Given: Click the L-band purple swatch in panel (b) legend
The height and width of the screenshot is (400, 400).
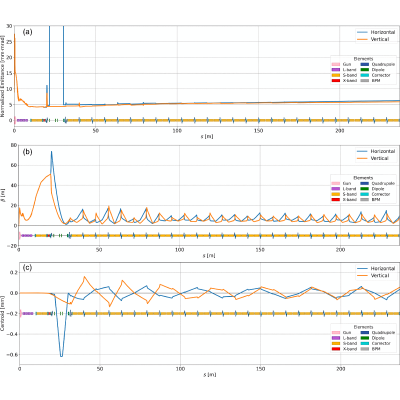Looking at the screenshot, I should click(x=336, y=189).
